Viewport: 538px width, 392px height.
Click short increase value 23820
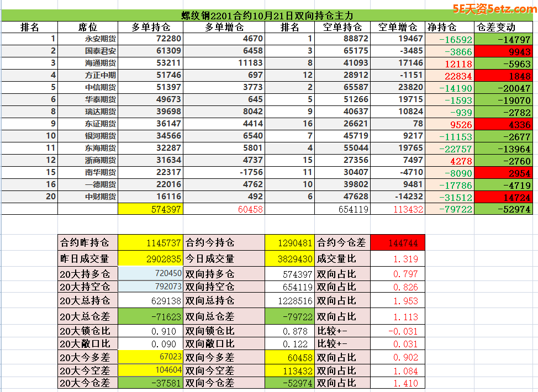(x=398, y=87)
